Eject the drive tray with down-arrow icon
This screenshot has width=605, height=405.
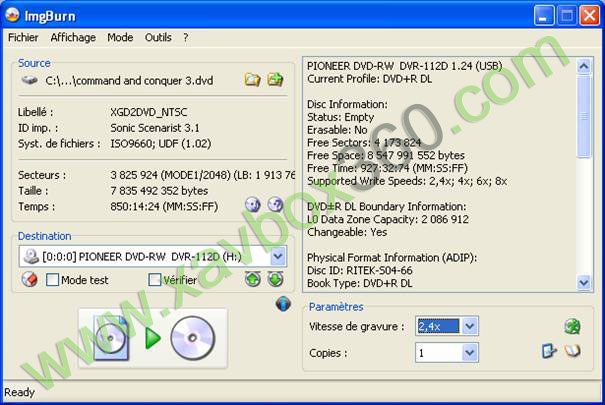(x=275, y=279)
